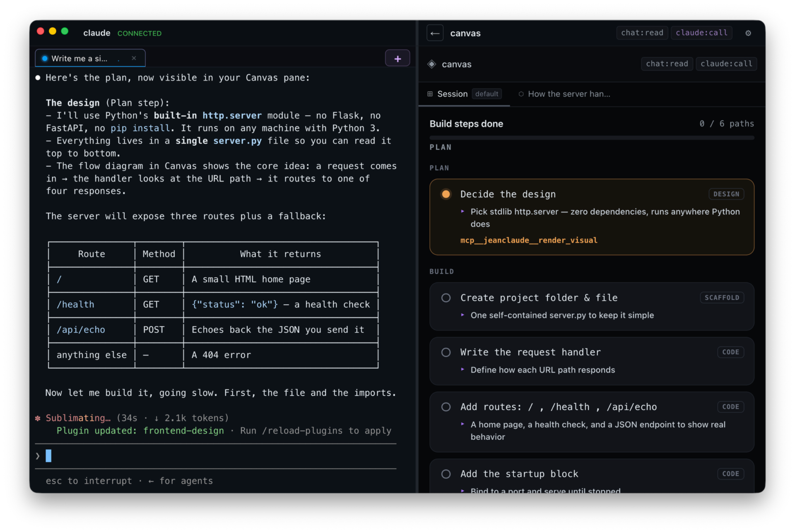This screenshot has width=795, height=532.
Task: Toggle 'Write the request handler' step circle
Action: coord(446,352)
